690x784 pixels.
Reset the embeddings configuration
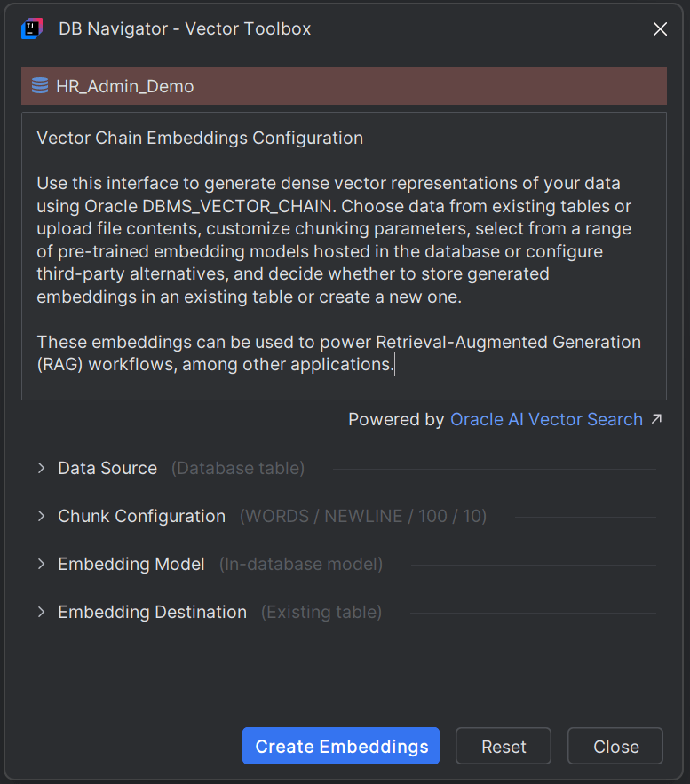click(x=503, y=746)
